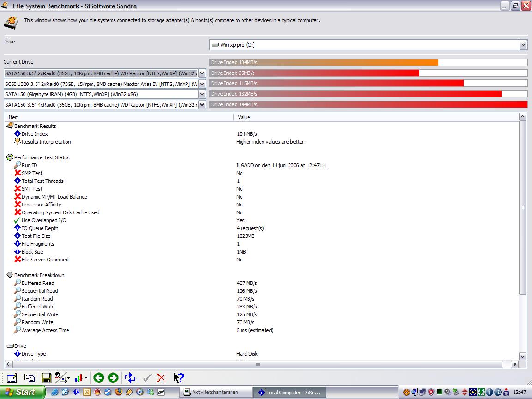The width and height of the screenshot is (532, 399).
Task: Select the File Server Optimised row
Action: [x=261, y=260]
